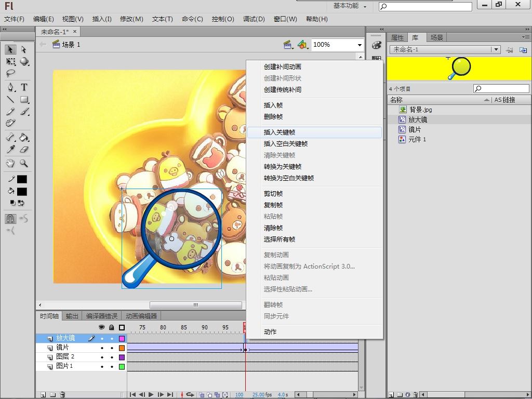Select the Eyedropper tool
This screenshot has height=399, width=532.
(10, 149)
